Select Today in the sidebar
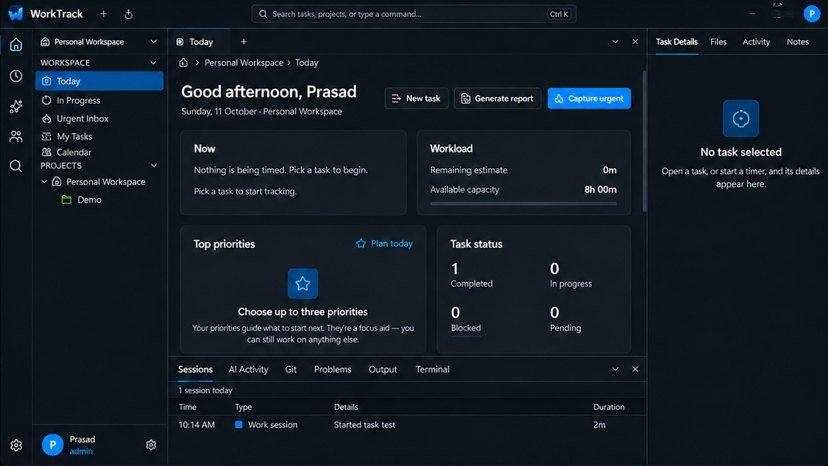The width and height of the screenshot is (828, 466). [x=99, y=81]
